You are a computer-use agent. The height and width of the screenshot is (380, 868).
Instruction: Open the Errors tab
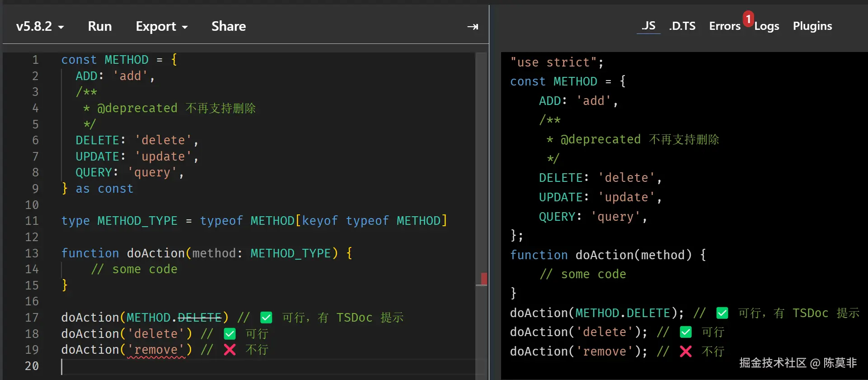point(725,26)
